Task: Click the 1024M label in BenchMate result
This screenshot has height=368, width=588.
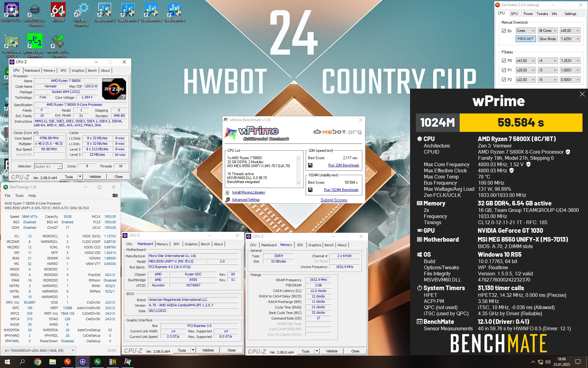Action: tap(438, 123)
